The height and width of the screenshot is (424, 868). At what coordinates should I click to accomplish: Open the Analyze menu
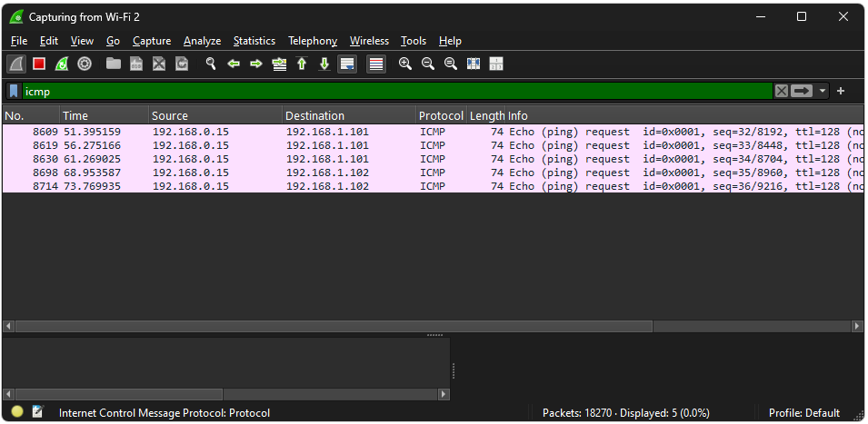coord(202,41)
